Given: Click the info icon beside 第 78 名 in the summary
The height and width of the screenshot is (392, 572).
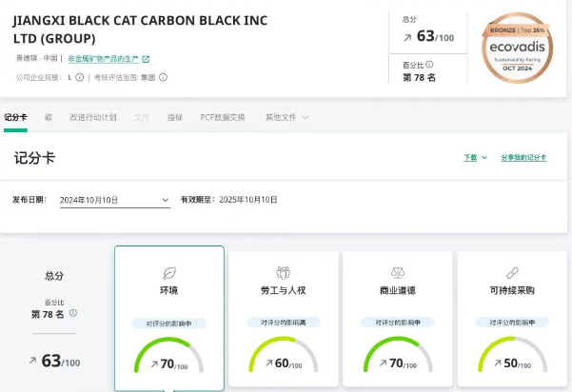Looking at the screenshot, I should tap(72, 313).
